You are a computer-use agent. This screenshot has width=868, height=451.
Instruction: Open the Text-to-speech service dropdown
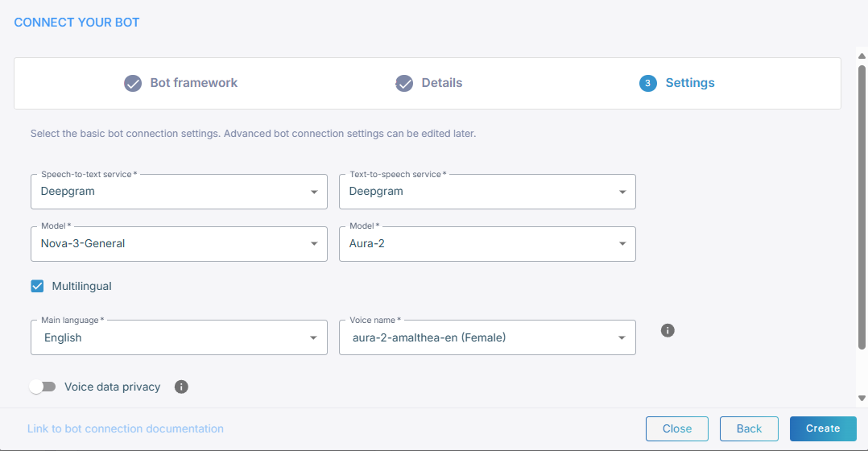click(x=487, y=192)
